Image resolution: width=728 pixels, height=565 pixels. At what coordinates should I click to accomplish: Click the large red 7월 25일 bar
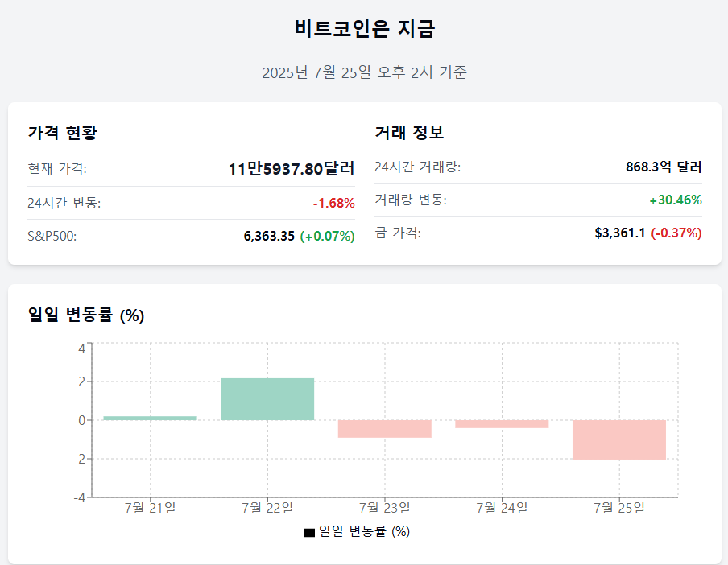[x=619, y=439]
